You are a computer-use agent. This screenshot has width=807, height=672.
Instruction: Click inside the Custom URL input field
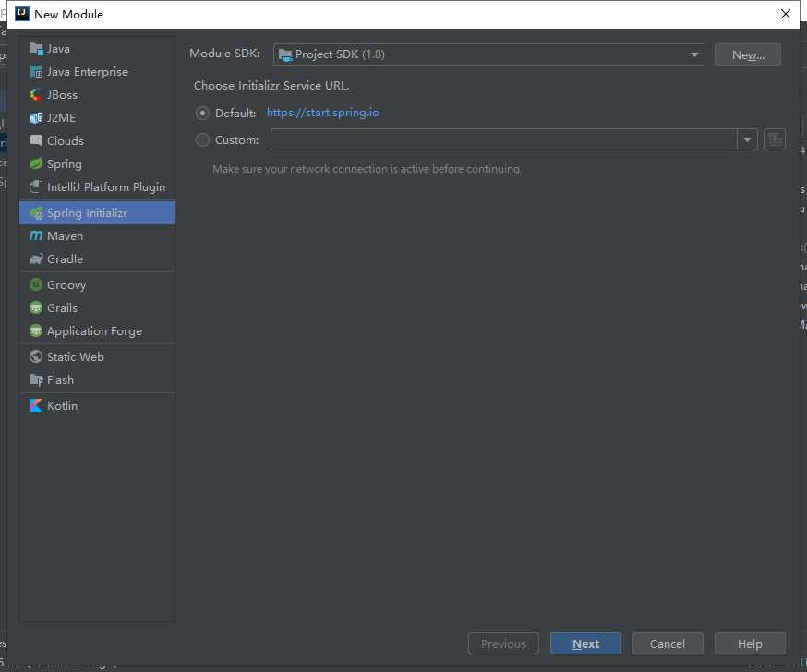(x=504, y=139)
